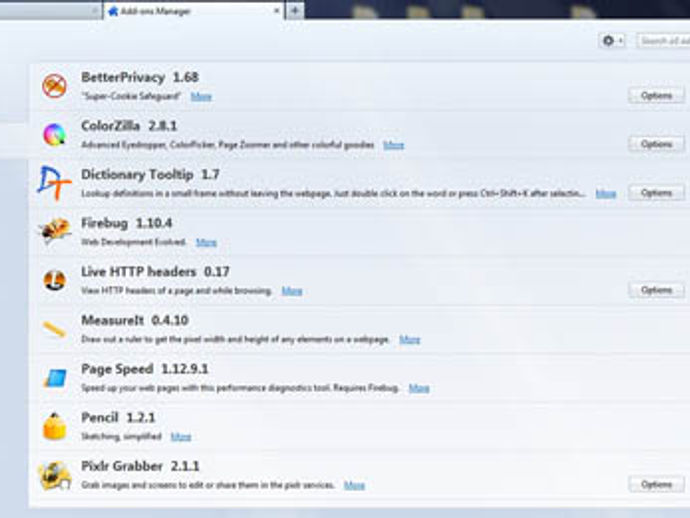The height and width of the screenshot is (518, 690).
Task: Click More link for MeasureIt
Action: (409, 339)
